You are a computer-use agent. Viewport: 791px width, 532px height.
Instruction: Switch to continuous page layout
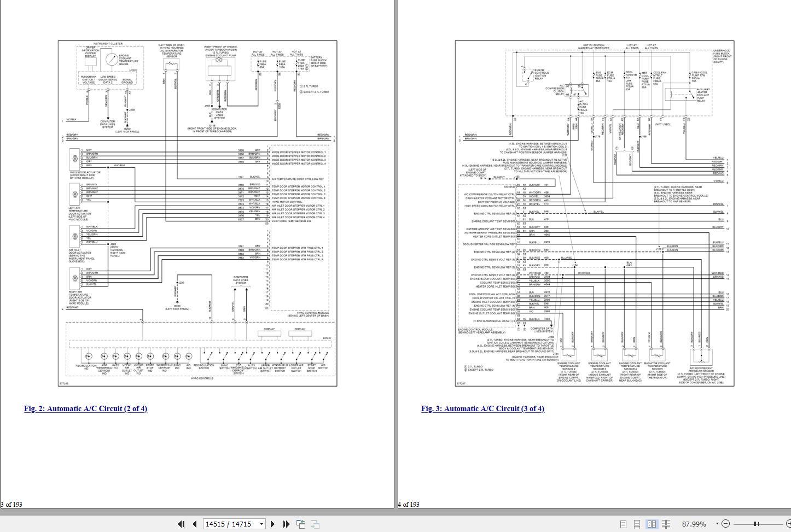[x=637, y=524]
